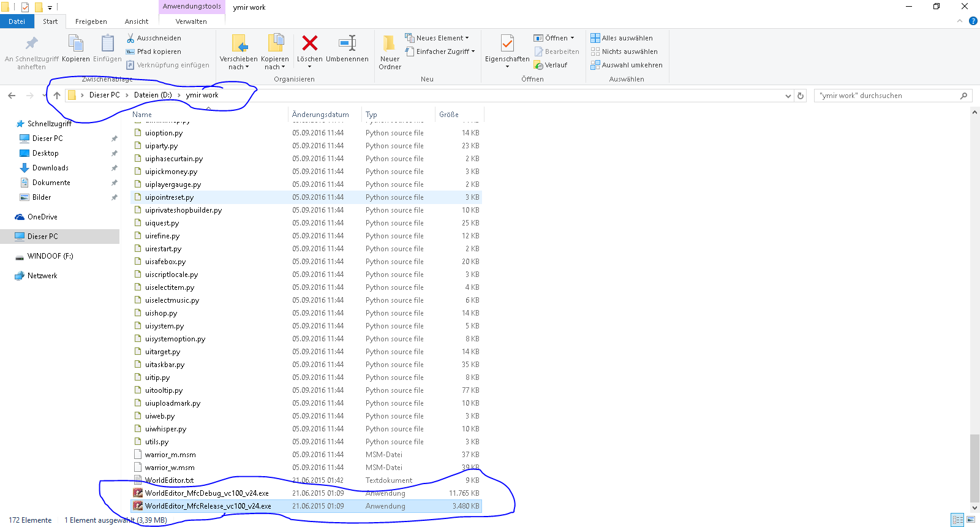Switch to large thumbnails view icon
The height and width of the screenshot is (527, 980).
coord(971,520)
